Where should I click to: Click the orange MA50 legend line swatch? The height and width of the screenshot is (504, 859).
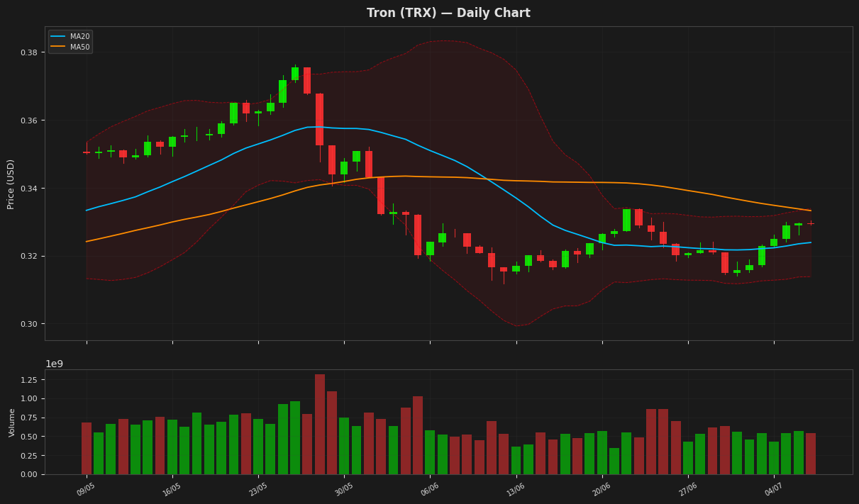(58, 47)
